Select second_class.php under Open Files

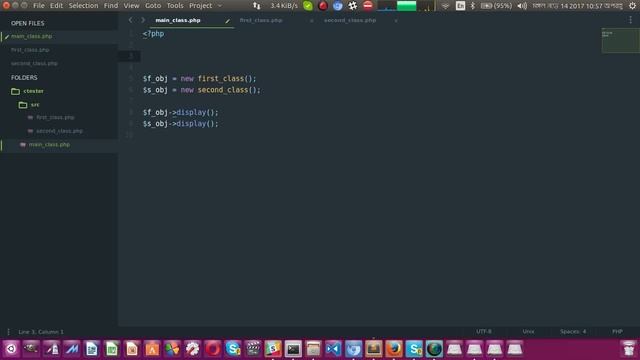[x=34, y=63]
